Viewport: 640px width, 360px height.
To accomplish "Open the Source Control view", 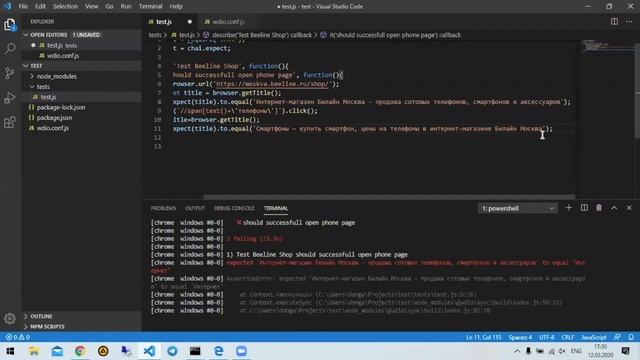I will click(10, 73).
